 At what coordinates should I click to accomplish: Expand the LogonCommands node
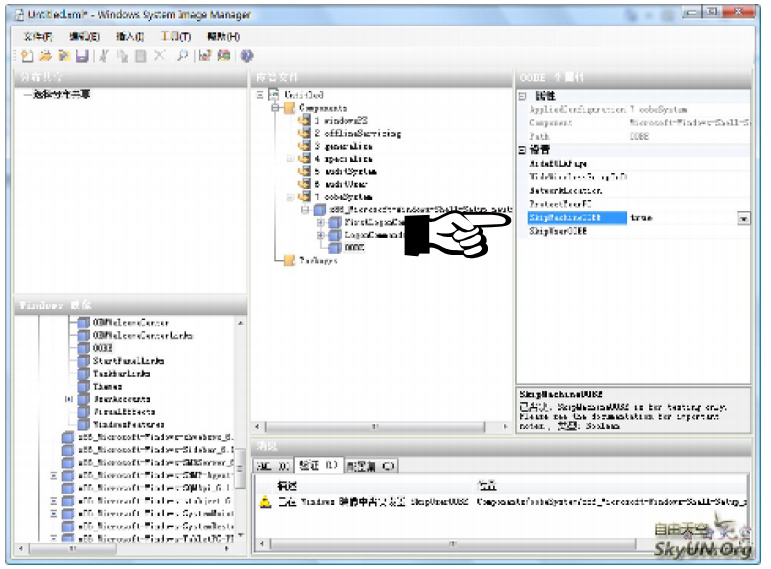pos(321,235)
